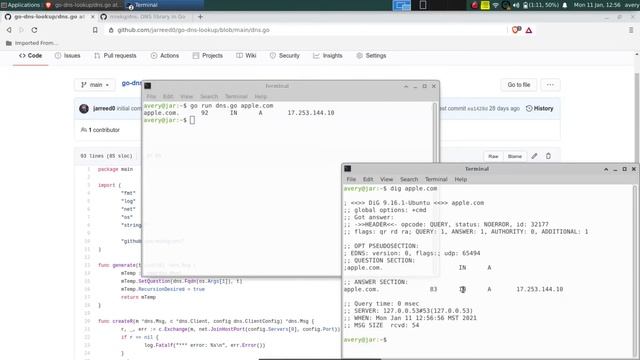640x360 pixels.
Task: Delete this file with the trash icon
Action: pyautogui.click(x=548, y=156)
